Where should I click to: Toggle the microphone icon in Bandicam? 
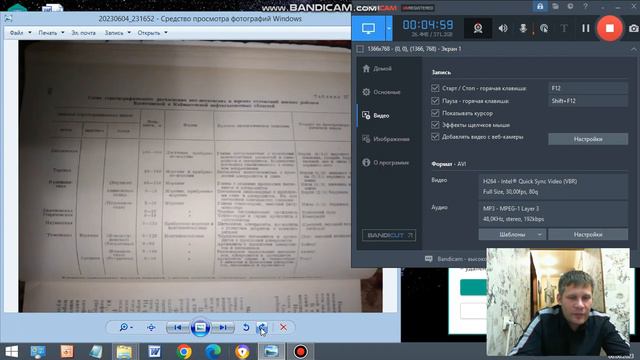click(523, 28)
